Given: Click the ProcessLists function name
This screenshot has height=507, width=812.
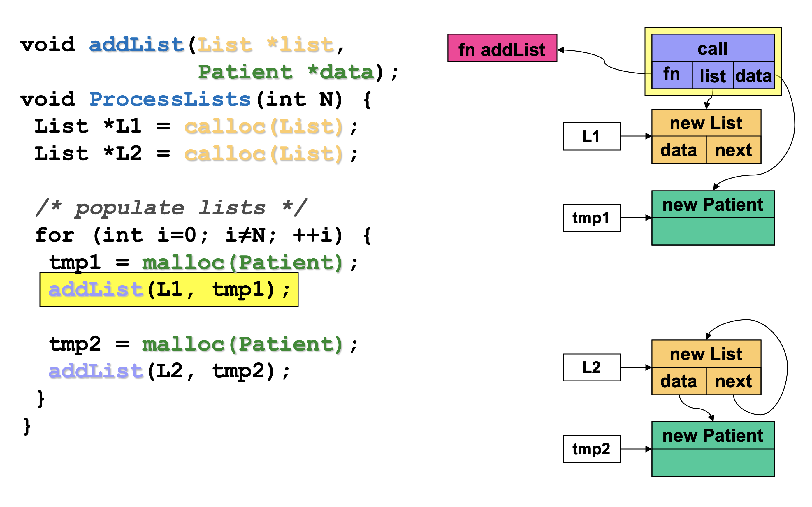Looking at the screenshot, I should [x=170, y=99].
